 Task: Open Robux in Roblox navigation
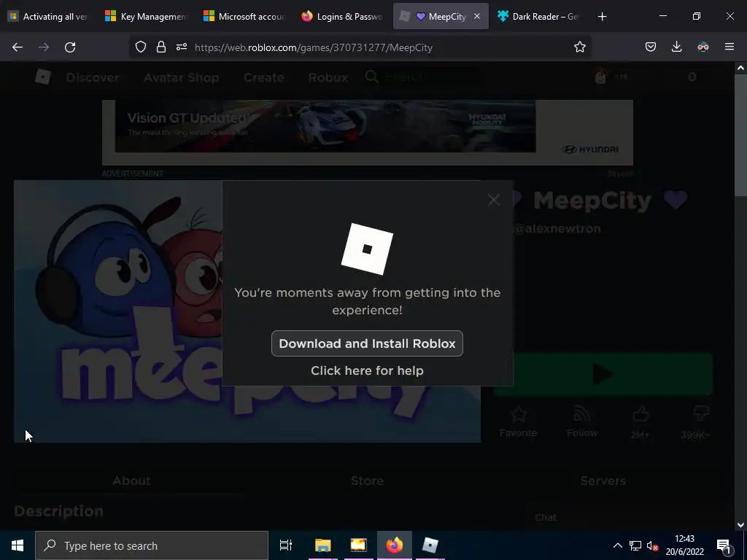(328, 77)
